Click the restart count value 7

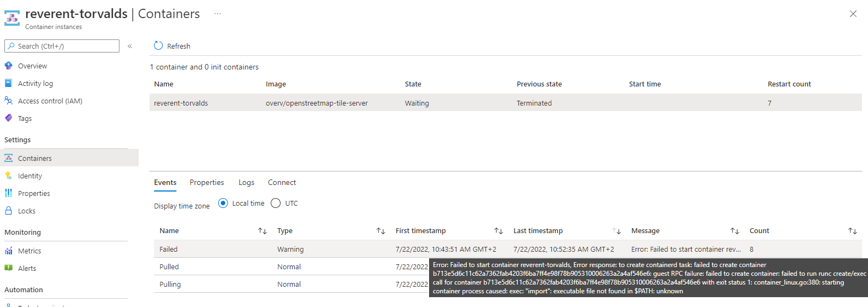click(x=769, y=103)
